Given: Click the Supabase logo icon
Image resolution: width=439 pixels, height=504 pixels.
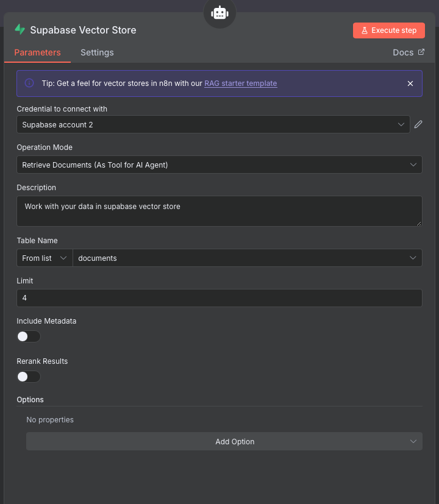Looking at the screenshot, I should click(x=20, y=29).
